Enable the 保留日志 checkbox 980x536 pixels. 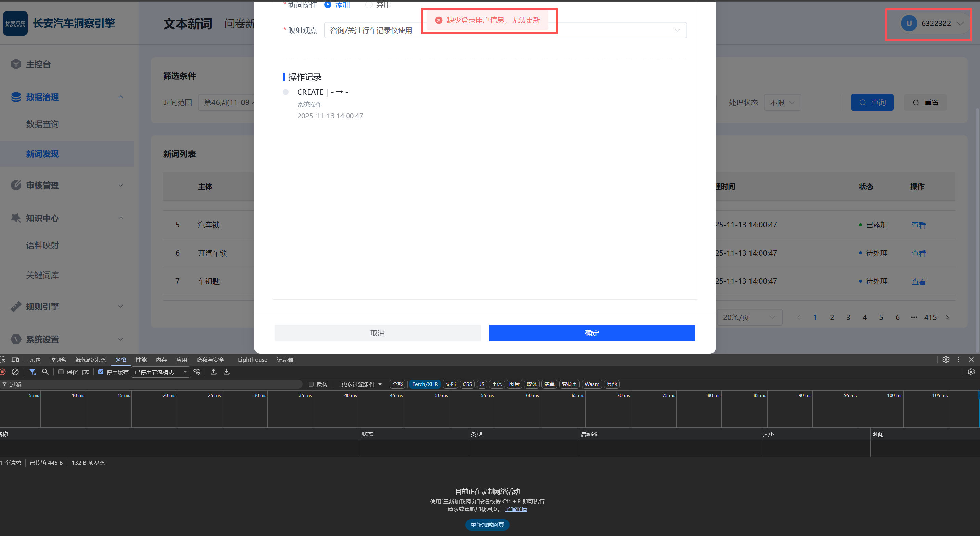point(61,372)
